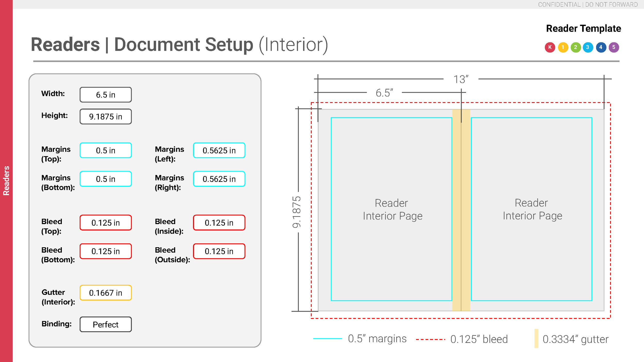The height and width of the screenshot is (362, 644).
Task: Click the 9.1875 vertical height dimension
Action: point(296,212)
